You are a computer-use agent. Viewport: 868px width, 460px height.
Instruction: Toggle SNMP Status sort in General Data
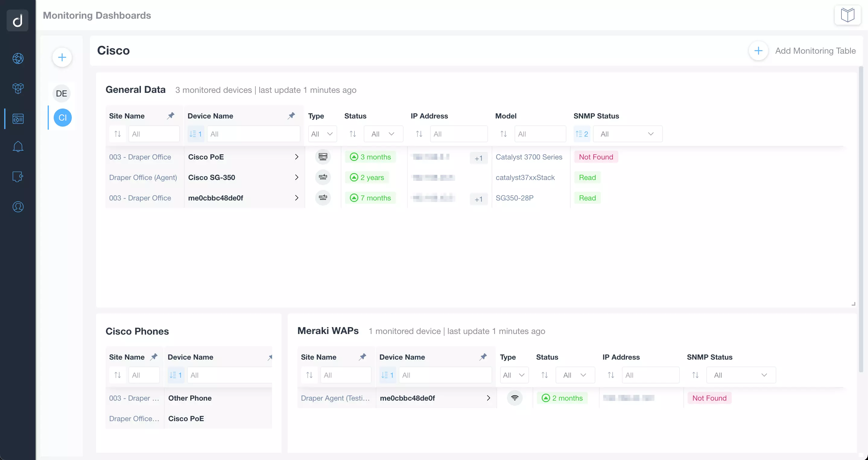[x=582, y=134]
